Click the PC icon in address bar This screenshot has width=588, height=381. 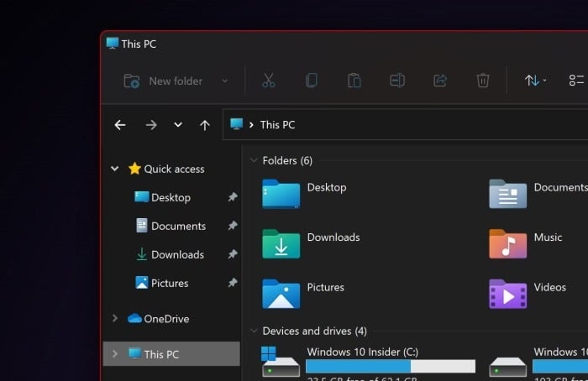[237, 124]
